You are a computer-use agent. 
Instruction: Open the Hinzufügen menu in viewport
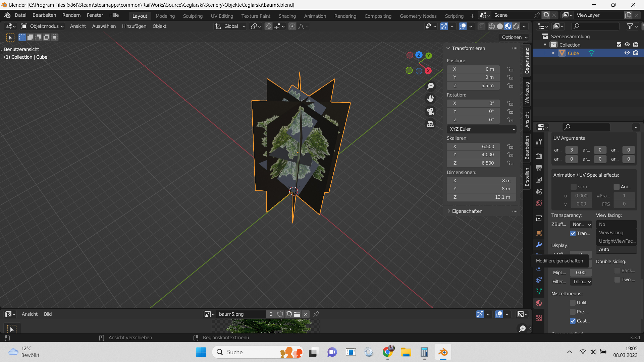click(x=134, y=26)
